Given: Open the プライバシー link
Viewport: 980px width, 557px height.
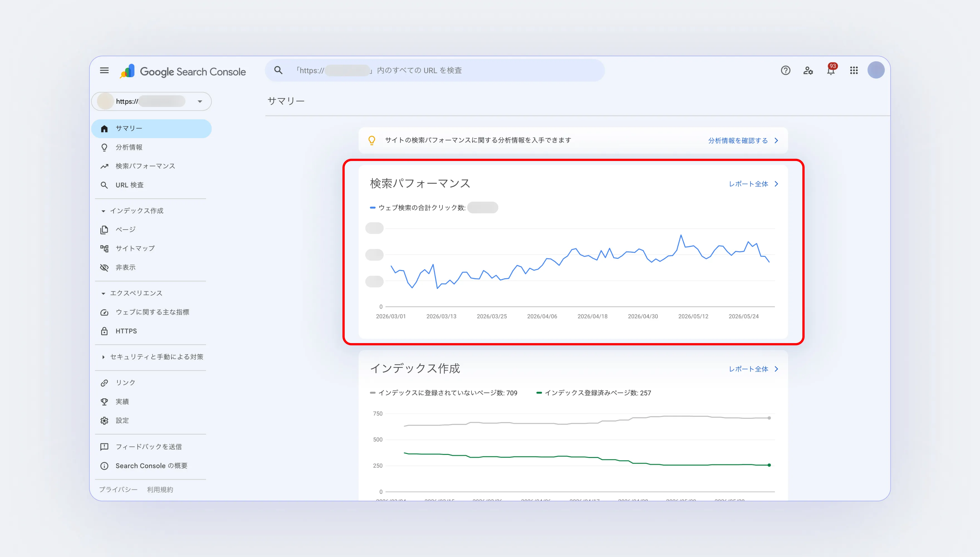Looking at the screenshot, I should tap(118, 490).
